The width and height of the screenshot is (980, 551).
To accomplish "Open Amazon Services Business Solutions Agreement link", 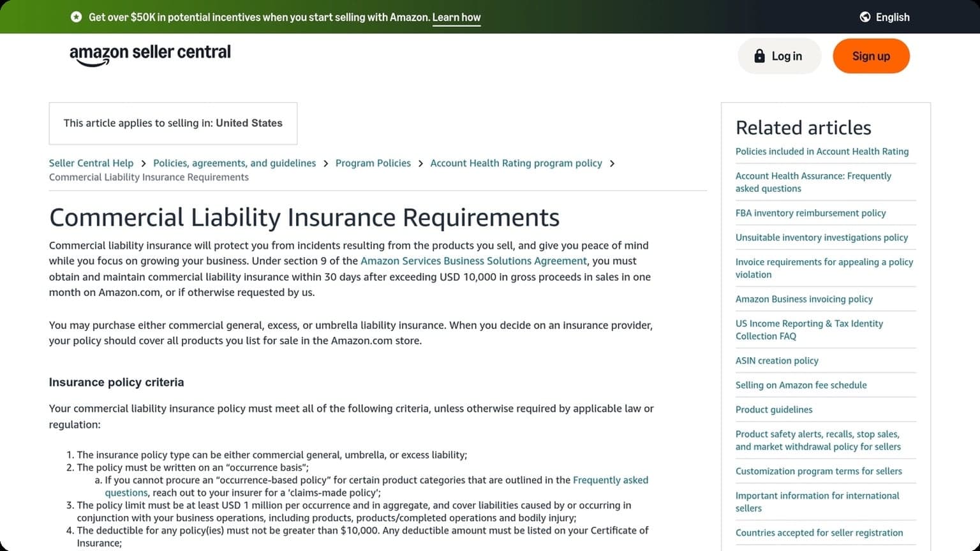I will tap(473, 261).
